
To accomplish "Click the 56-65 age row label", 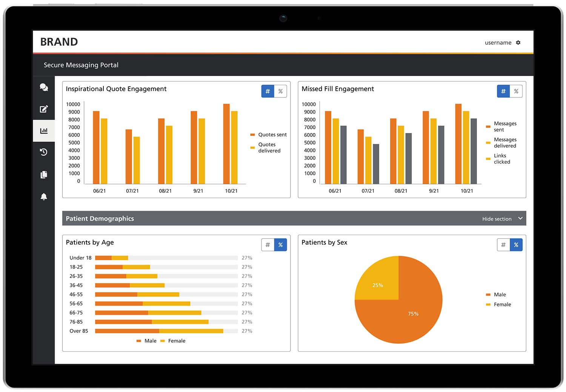I will 76,303.
